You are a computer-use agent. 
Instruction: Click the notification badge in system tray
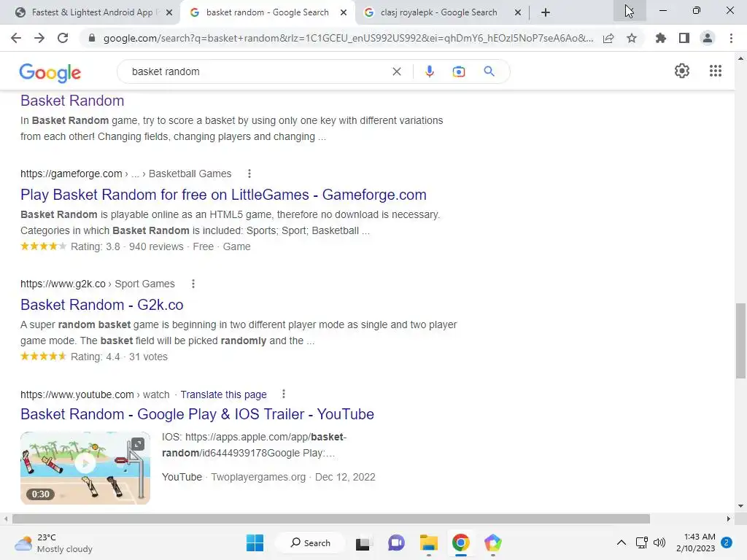(x=727, y=542)
